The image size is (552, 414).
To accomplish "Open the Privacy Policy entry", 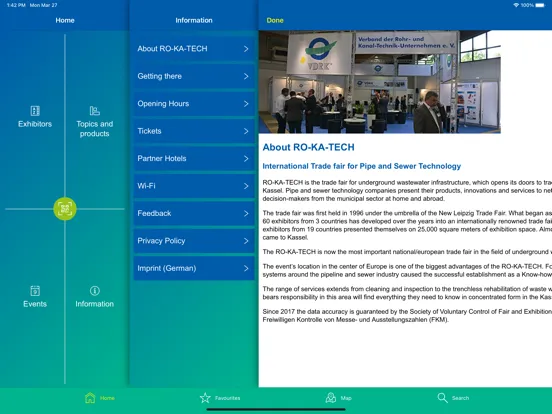I will tap(194, 241).
